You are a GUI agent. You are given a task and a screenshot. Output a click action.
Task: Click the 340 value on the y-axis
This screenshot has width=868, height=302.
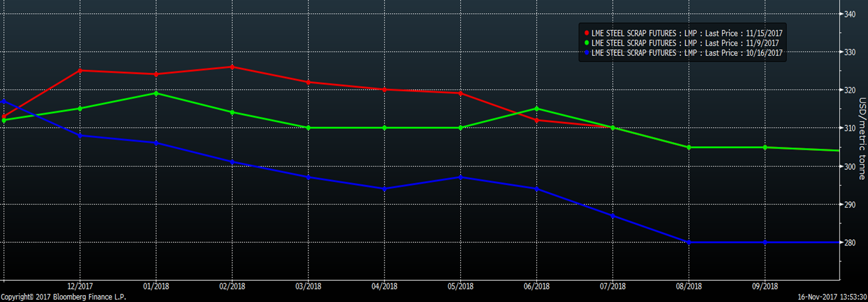click(x=850, y=14)
